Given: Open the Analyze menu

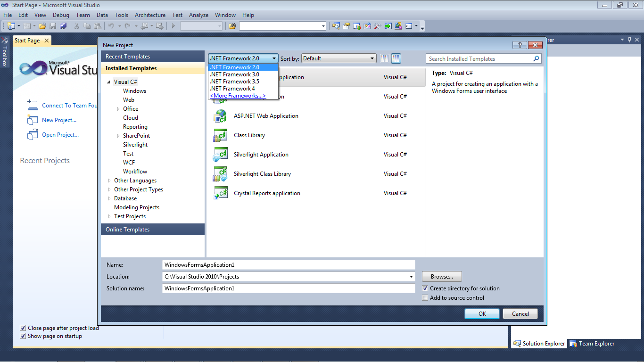Looking at the screenshot, I should click(x=198, y=15).
